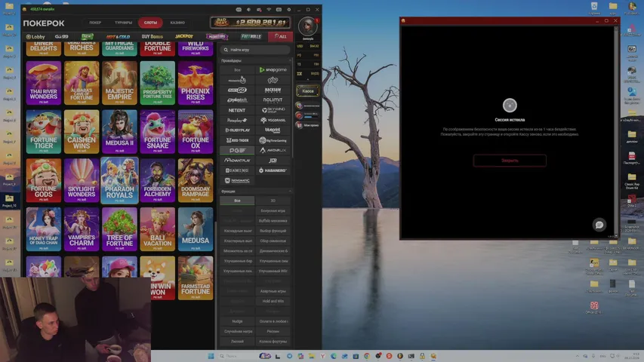Click the 'Найти игру' search field

(x=255, y=50)
